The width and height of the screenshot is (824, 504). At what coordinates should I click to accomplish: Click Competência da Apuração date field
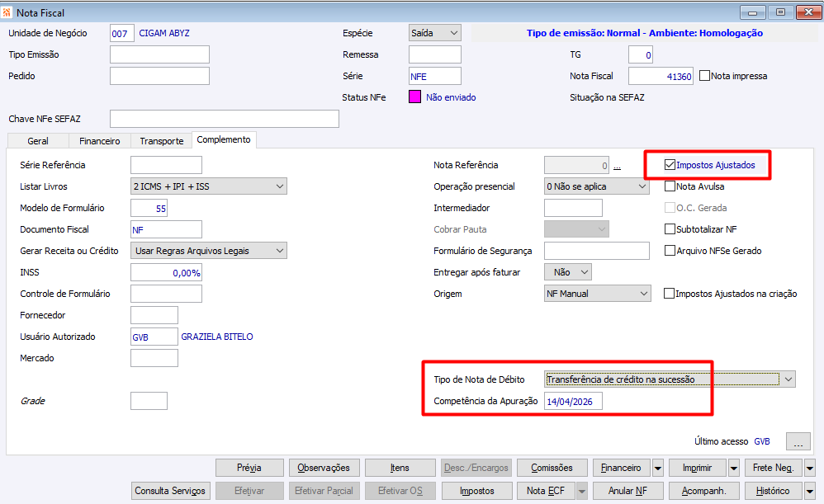coord(573,401)
